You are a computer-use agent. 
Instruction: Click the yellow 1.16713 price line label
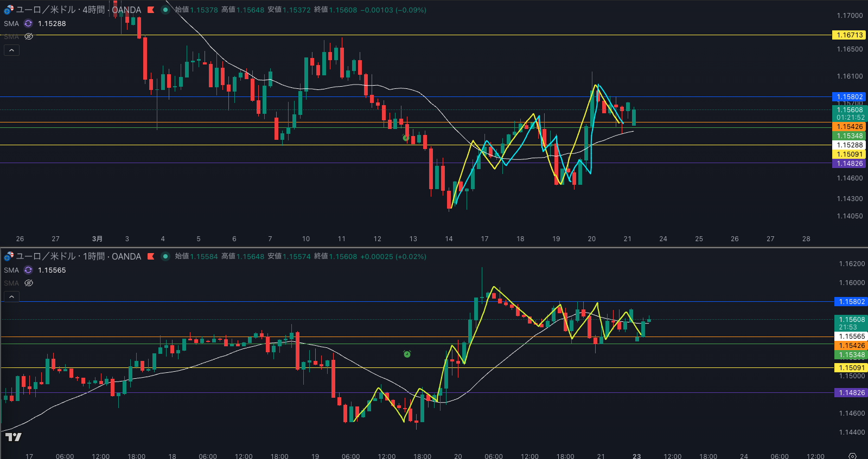coord(849,35)
